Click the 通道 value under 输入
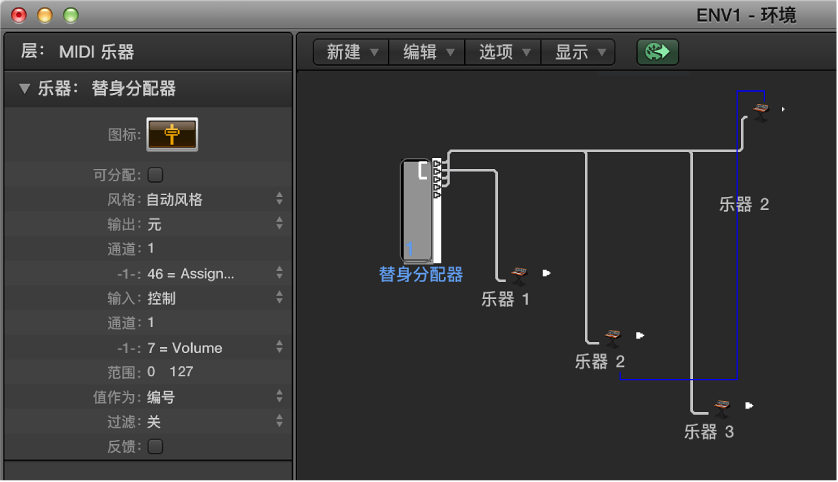 tap(151, 323)
